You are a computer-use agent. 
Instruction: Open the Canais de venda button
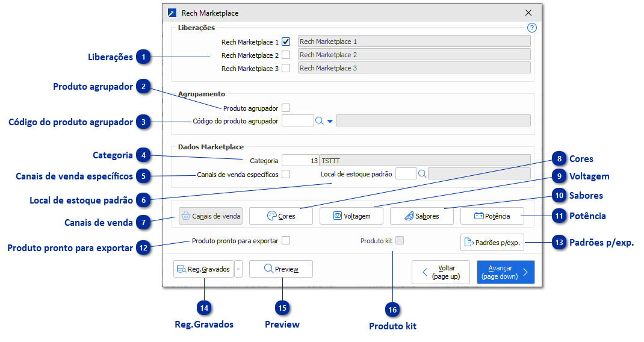pos(210,216)
